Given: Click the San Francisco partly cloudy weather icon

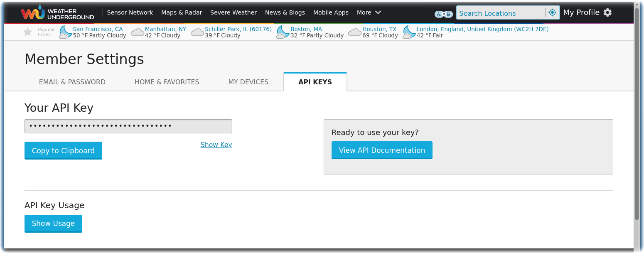Looking at the screenshot, I should pos(65,32).
